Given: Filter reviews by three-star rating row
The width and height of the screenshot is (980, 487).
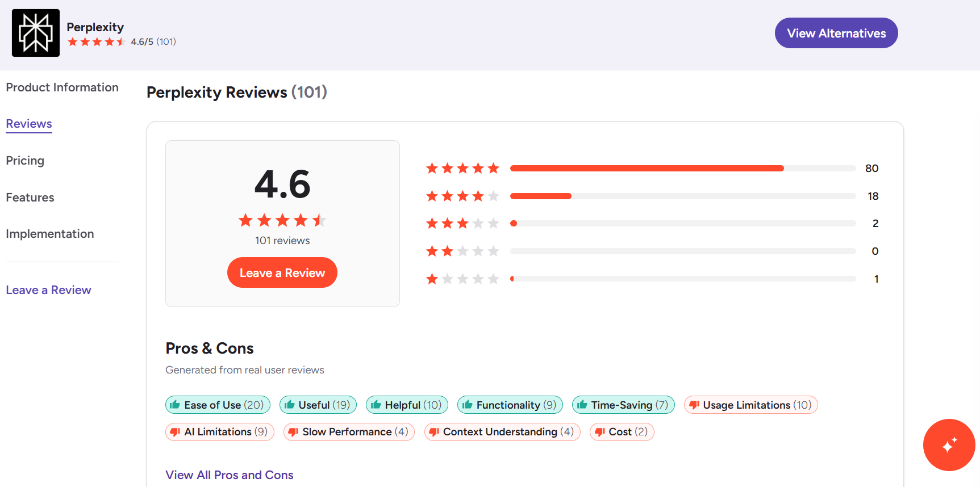Looking at the screenshot, I should click(x=652, y=223).
